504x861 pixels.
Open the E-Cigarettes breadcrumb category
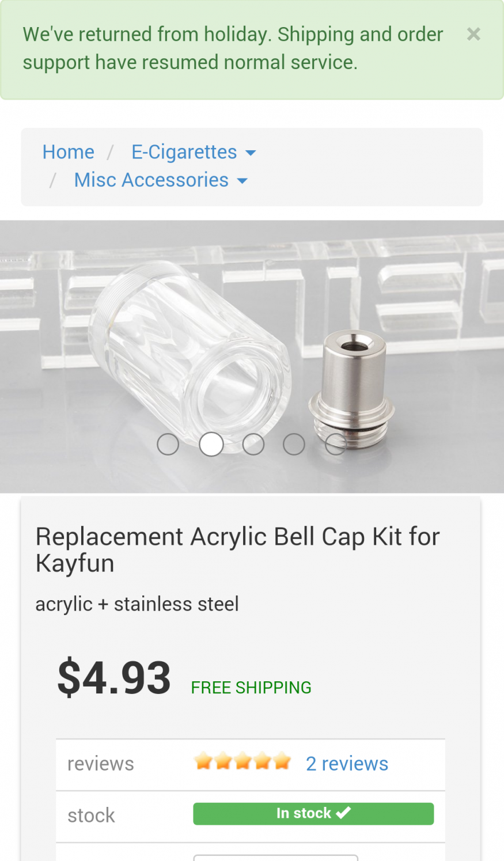[x=184, y=152]
